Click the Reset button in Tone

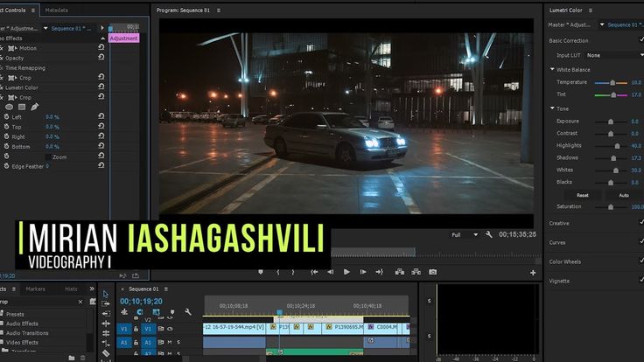click(x=583, y=195)
